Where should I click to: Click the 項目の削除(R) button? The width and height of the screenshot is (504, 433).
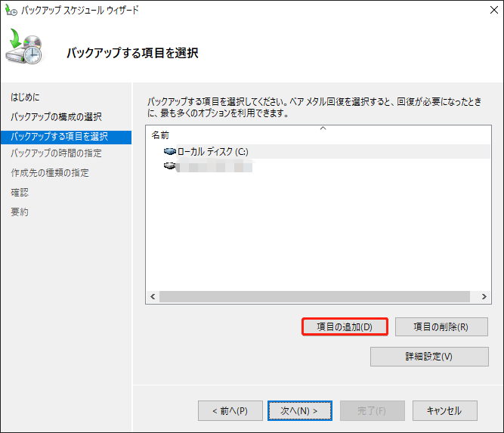(441, 327)
